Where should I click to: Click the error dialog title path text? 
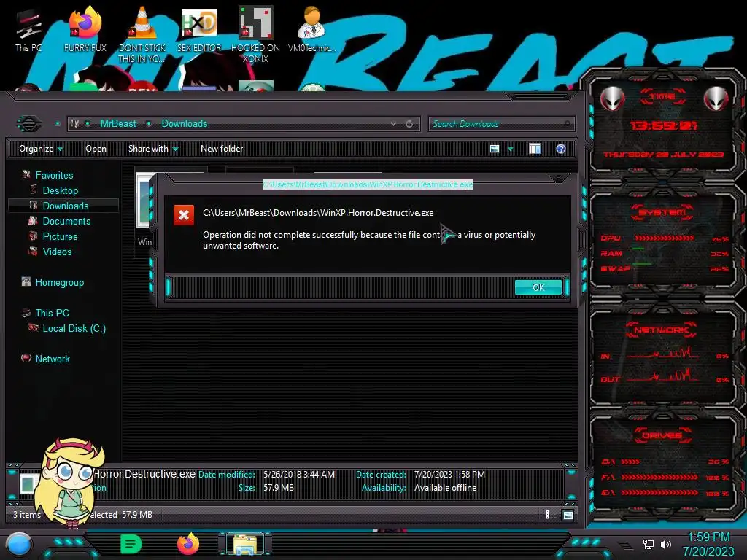pyautogui.click(x=368, y=184)
